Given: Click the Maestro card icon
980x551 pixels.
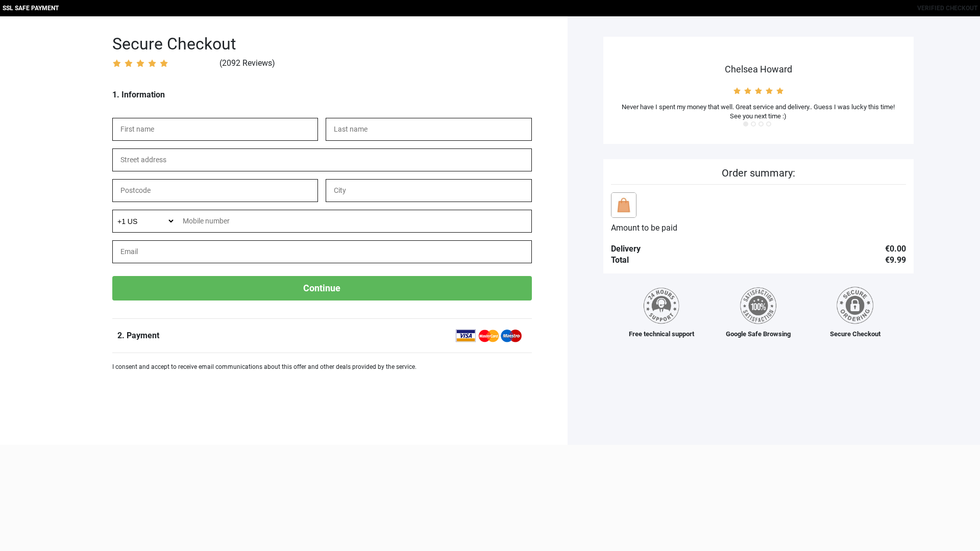Looking at the screenshot, I should coord(511,336).
